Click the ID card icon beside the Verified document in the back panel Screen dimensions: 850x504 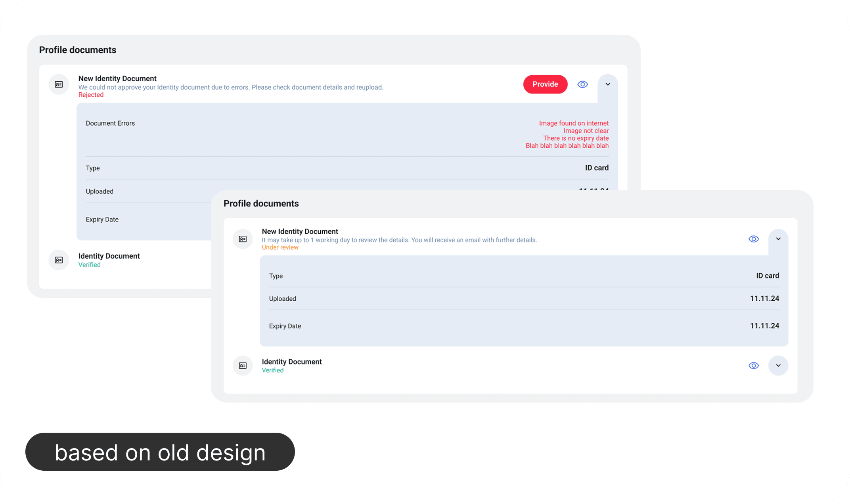[59, 260]
